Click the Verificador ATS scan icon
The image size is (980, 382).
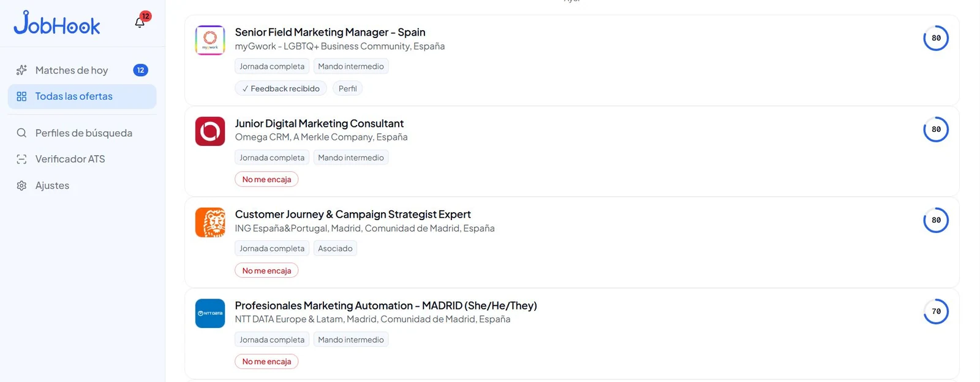tap(21, 159)
